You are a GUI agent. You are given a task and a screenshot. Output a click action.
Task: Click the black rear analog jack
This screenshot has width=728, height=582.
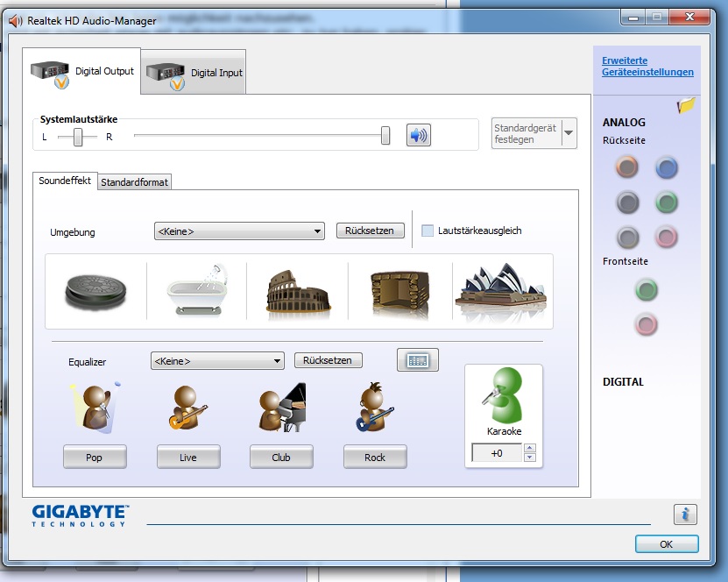tap(627, 202)
